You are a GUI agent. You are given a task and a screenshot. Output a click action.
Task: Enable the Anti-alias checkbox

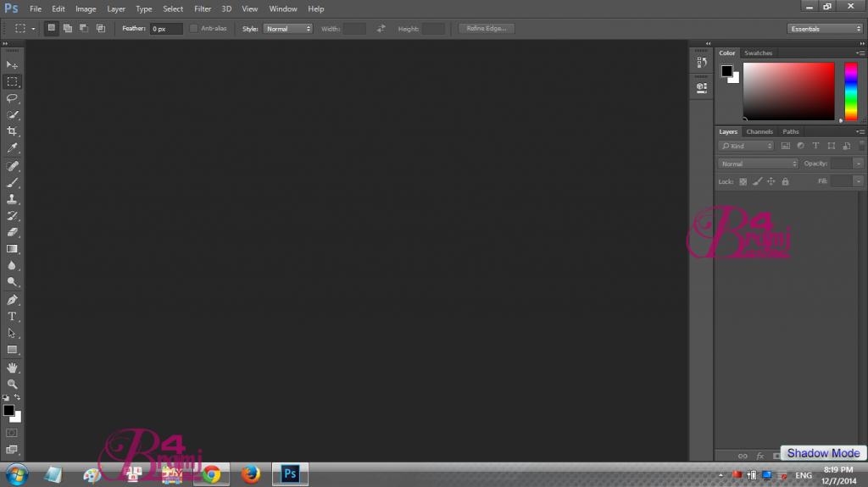[x=194, y=28]
